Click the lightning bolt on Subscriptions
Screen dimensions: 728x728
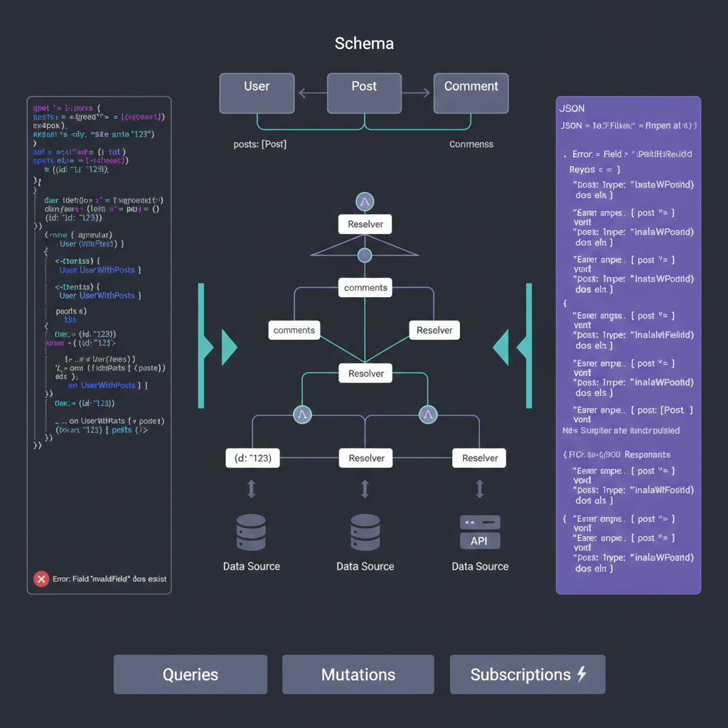[x=582, y=674]
